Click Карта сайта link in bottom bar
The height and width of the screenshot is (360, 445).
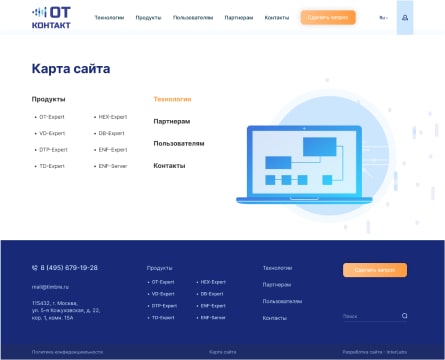click(223, 352)
